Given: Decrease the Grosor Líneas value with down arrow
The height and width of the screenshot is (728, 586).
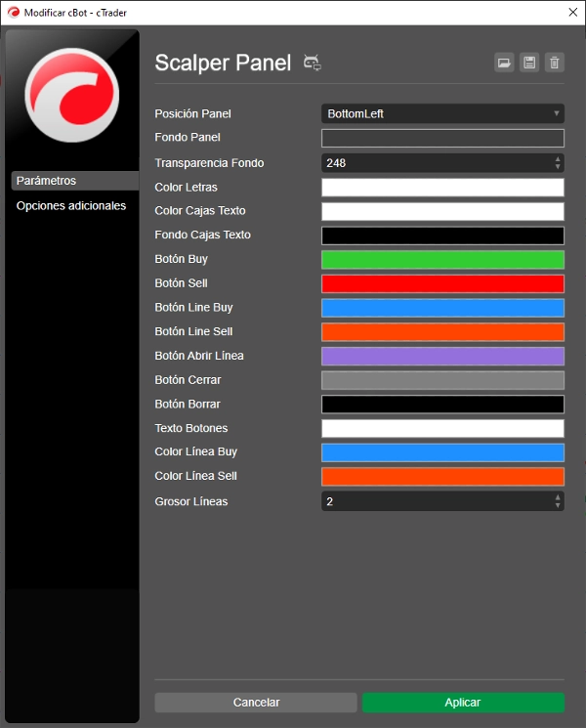Looking at the screenshot, I should 558,505.
